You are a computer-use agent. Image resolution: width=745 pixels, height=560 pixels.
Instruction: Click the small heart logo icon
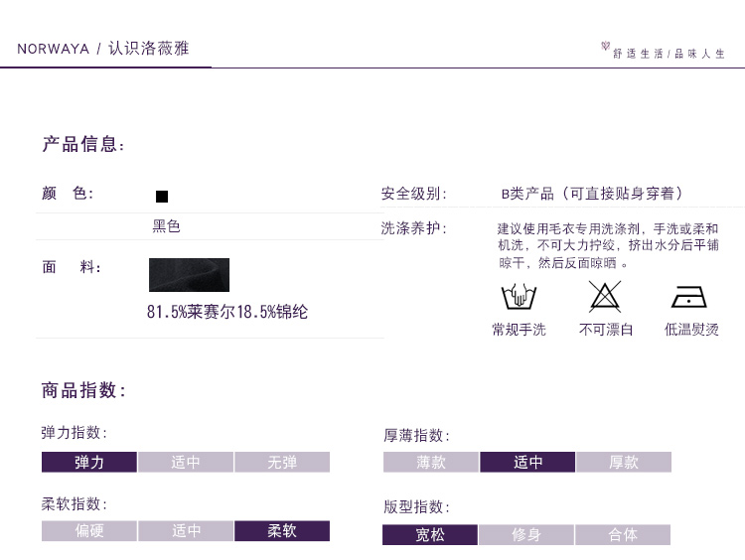(x=606, y=46)
